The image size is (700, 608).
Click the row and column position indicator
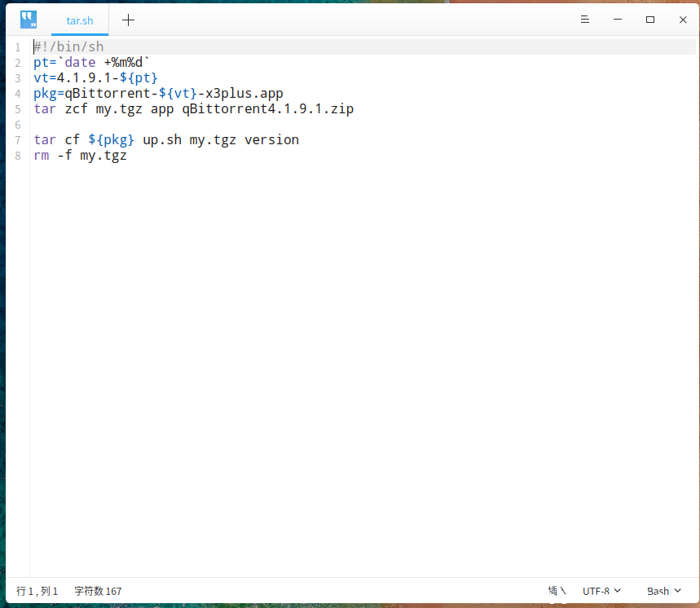pos(37,591)
